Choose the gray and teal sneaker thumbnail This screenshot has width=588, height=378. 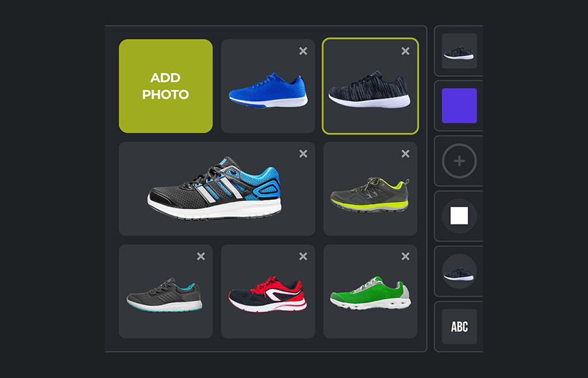tap(166, 291)
